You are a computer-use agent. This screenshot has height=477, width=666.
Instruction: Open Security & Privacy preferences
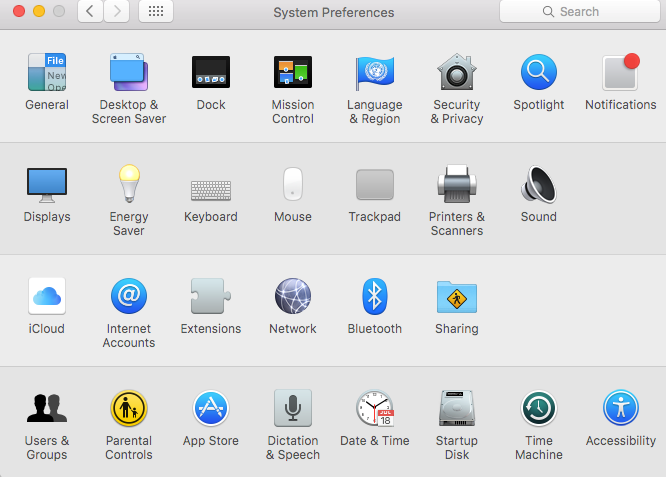click(457, 72)
